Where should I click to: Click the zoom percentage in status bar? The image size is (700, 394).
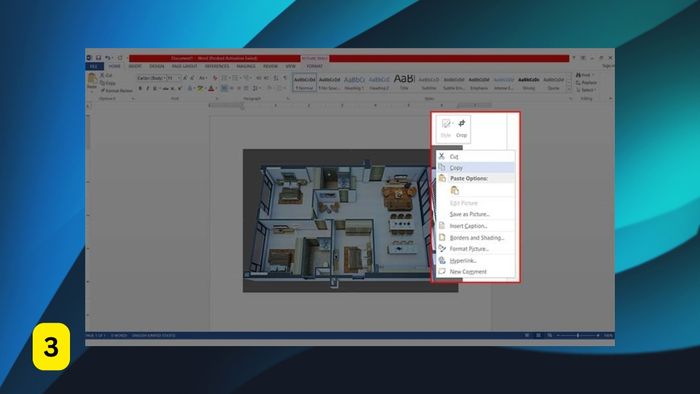tap(608, 336)
